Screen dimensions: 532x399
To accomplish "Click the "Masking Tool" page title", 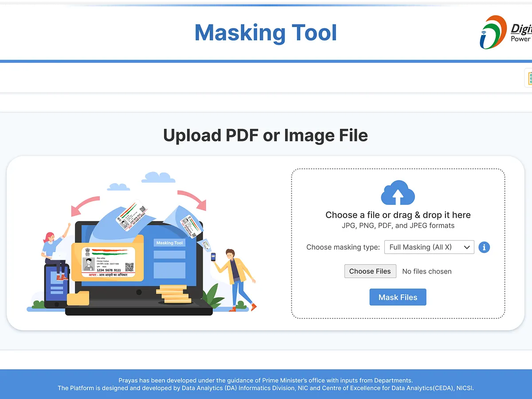I will click(266, 32).
